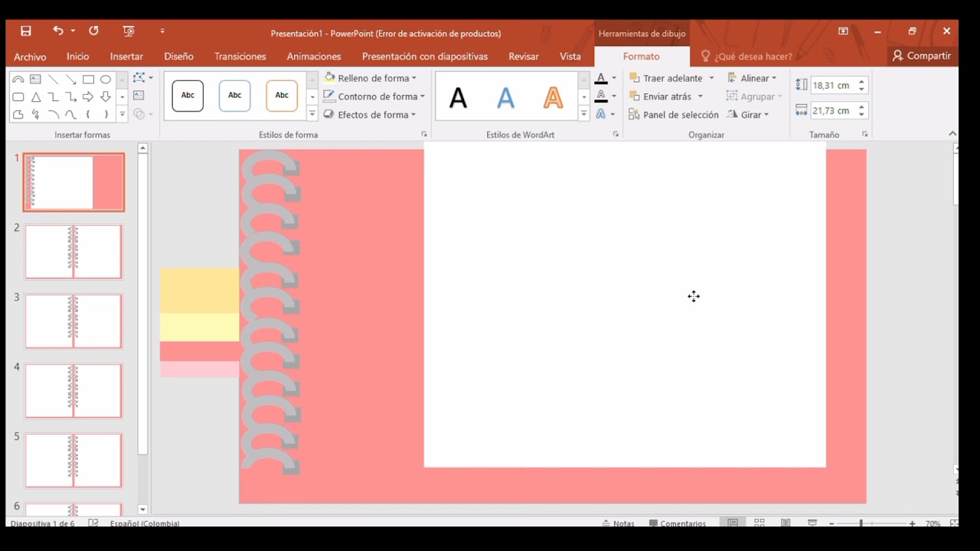980x551 pixels.
Task: Select the triangle shape
Action: click(x=35, y=97)
